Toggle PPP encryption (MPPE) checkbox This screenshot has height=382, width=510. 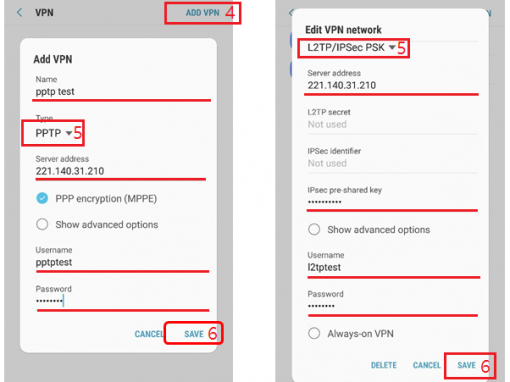[42, 198]
